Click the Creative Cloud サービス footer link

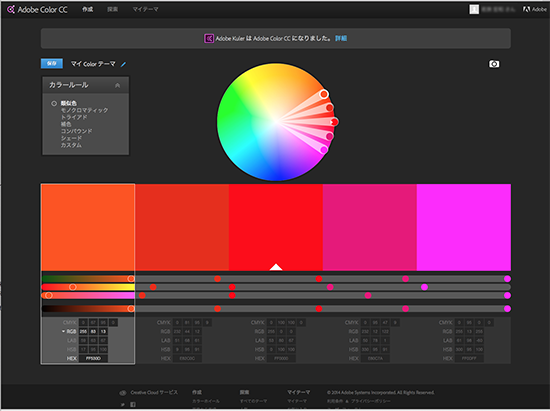(154, 392)
